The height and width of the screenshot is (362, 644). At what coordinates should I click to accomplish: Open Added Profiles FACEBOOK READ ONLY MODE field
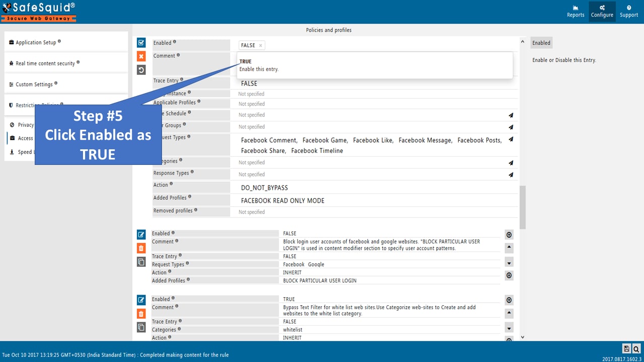point(377,201)
